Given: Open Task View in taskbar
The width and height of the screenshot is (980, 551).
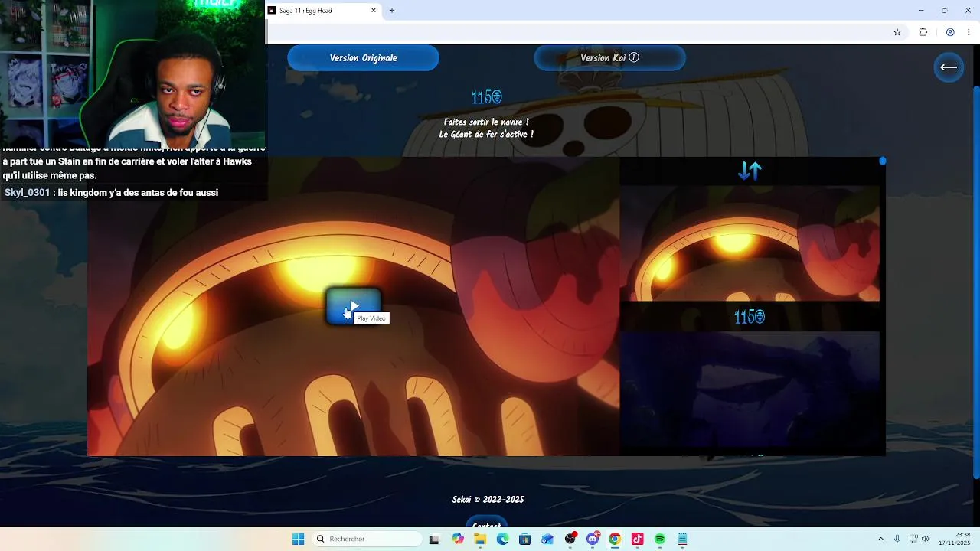Looking at the screenshot, I should 434,539.
